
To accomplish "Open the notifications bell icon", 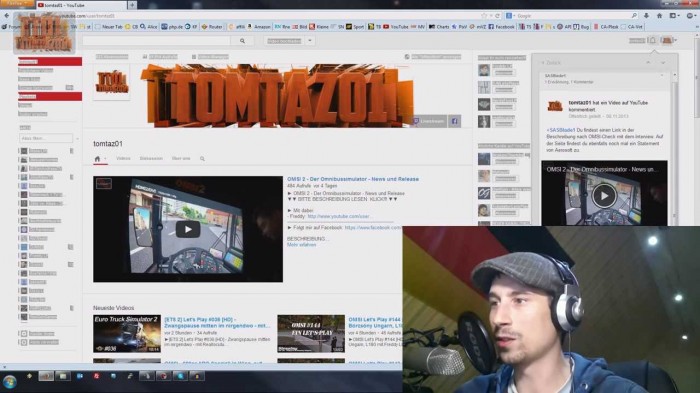I will (x=652, y=41).
